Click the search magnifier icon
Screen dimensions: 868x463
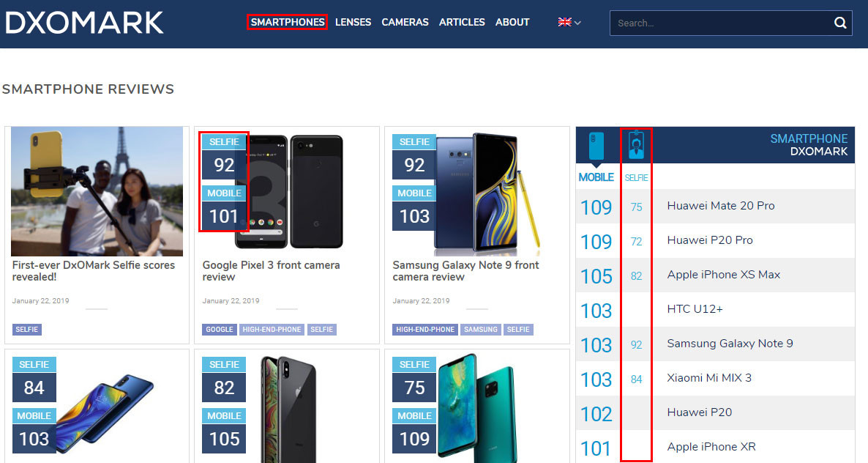(839, 23)
